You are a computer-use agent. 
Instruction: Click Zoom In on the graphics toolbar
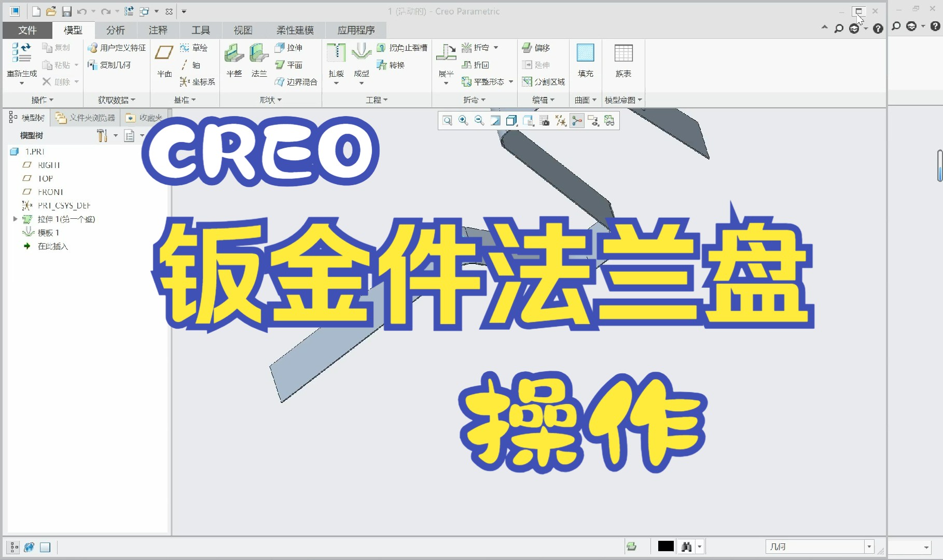point(463,120)
